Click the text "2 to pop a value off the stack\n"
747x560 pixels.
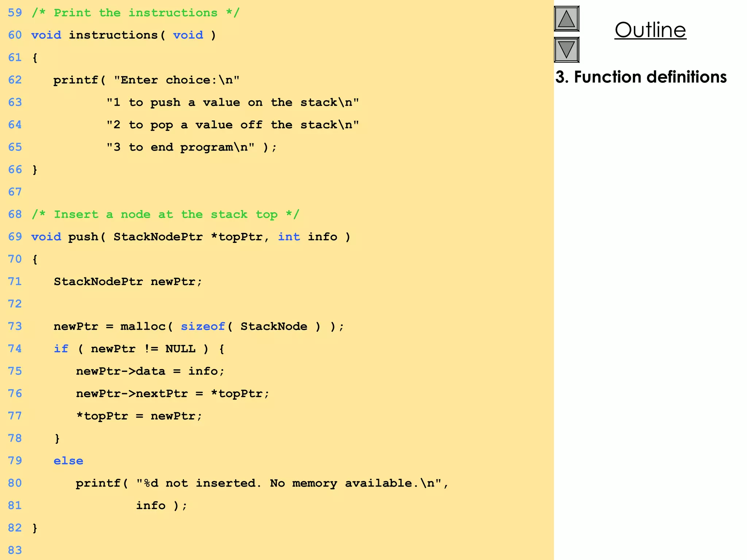(233, 125)
